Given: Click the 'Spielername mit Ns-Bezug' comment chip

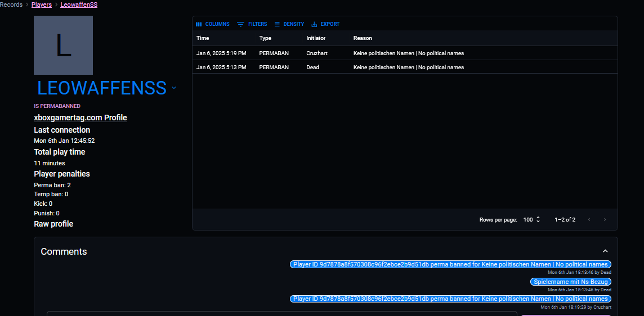Looking at the screenshot, I should coord(570,282).
